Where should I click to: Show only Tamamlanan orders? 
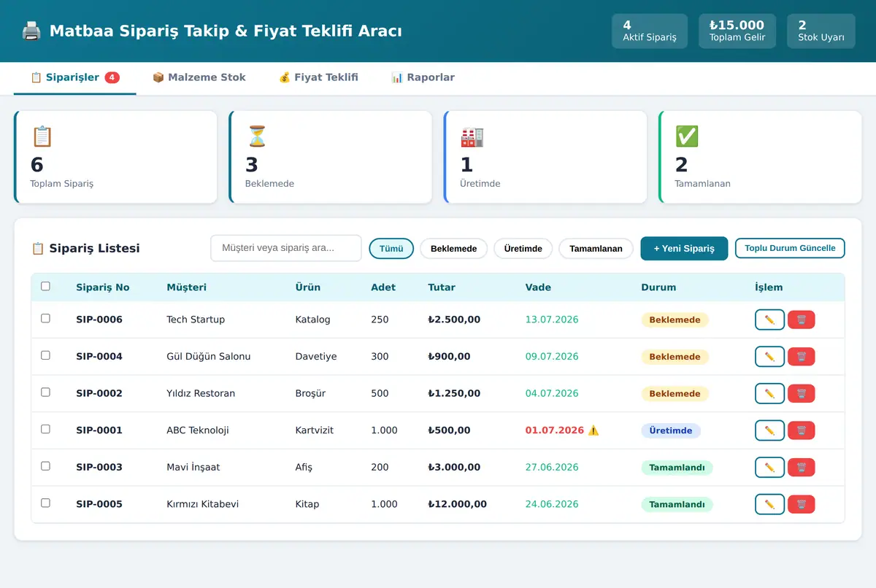[x=596, y=249]
